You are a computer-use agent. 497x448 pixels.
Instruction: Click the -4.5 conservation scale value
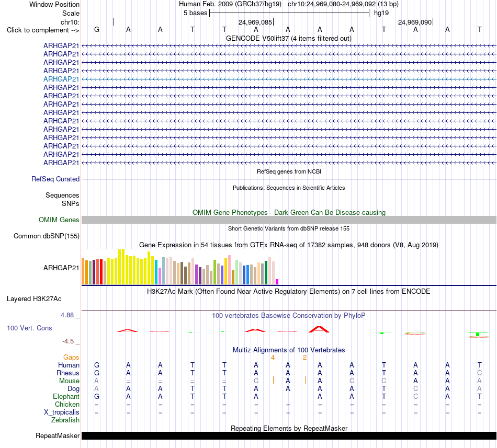pos(68,341)
